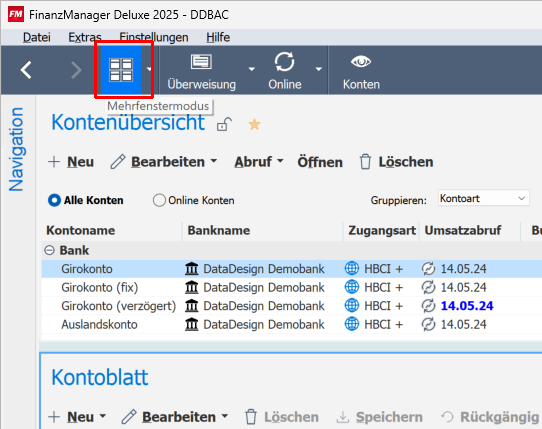The image size is (542, 429).
Task: Click bank icon in Auslandskonto row
Action: pos(191,324)
